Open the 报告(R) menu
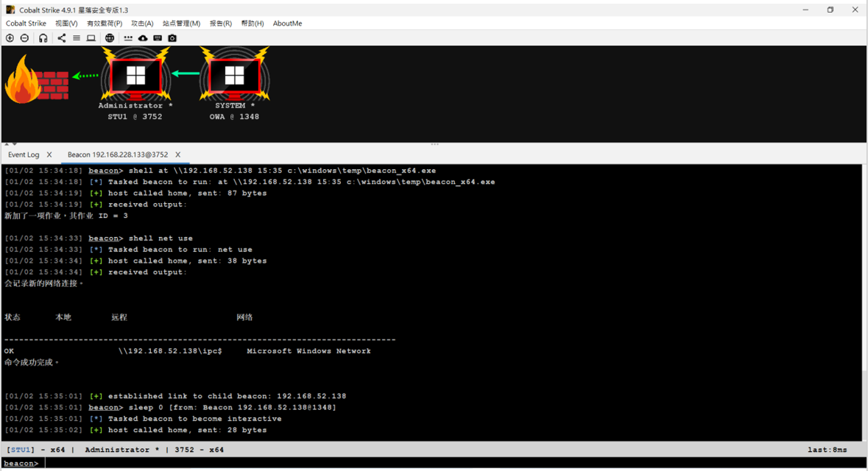 pyautogui.click(x=221, y=24)
